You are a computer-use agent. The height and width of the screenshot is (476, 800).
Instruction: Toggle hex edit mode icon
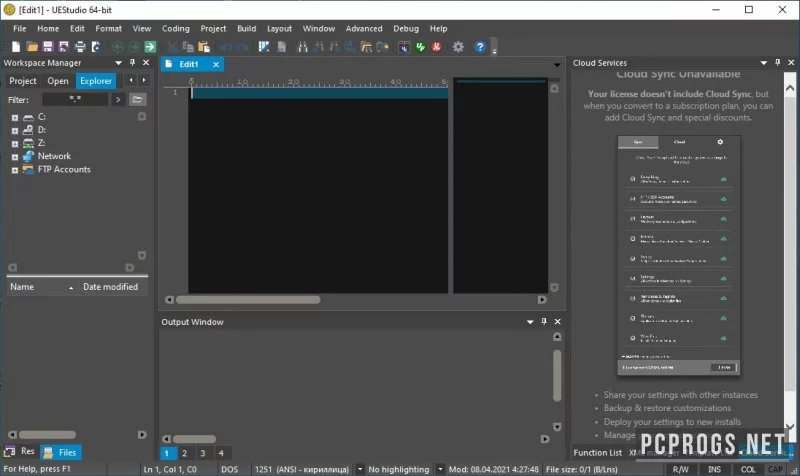pyautogui.click(x=281, y=47)
